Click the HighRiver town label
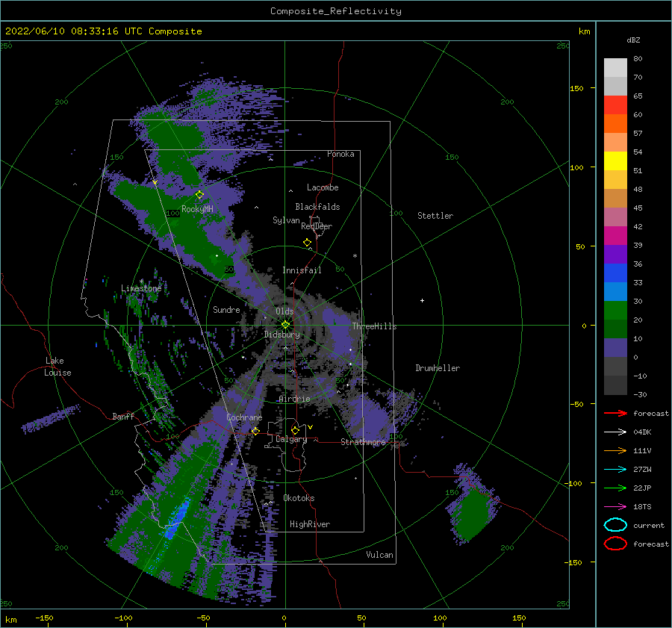The height and width of the screenshot is (628, 672). tap(310, 524)
